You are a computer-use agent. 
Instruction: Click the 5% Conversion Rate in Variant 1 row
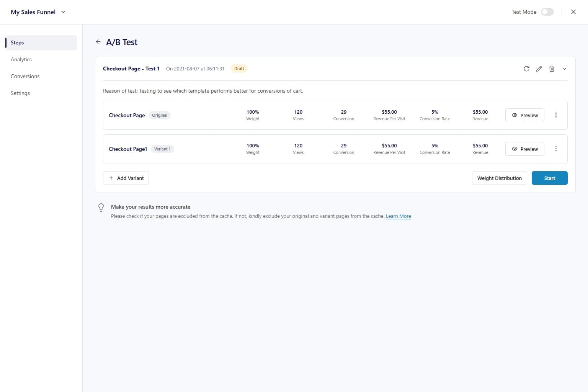435,146
